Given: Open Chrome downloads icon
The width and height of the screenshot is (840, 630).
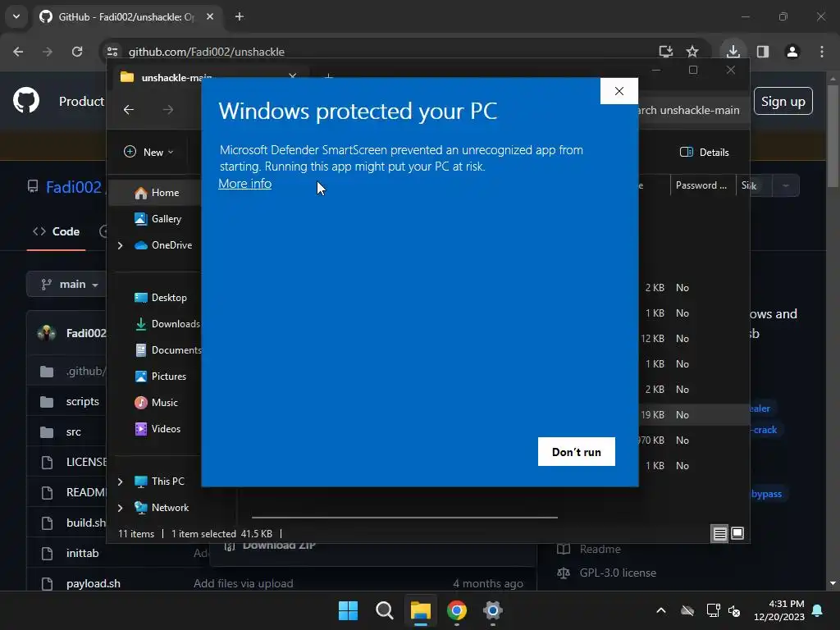Looking at the screenshot, I should (x=733, y=52).
